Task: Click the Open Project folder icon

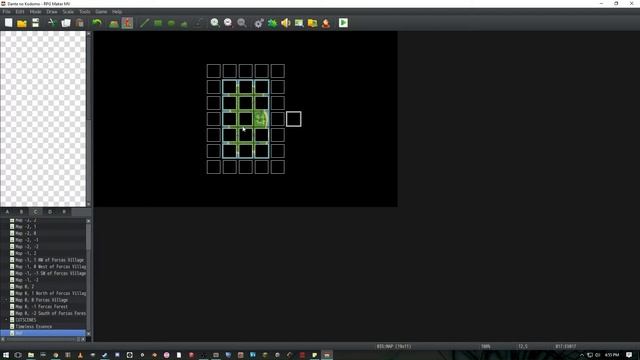Action: [22, 23]
